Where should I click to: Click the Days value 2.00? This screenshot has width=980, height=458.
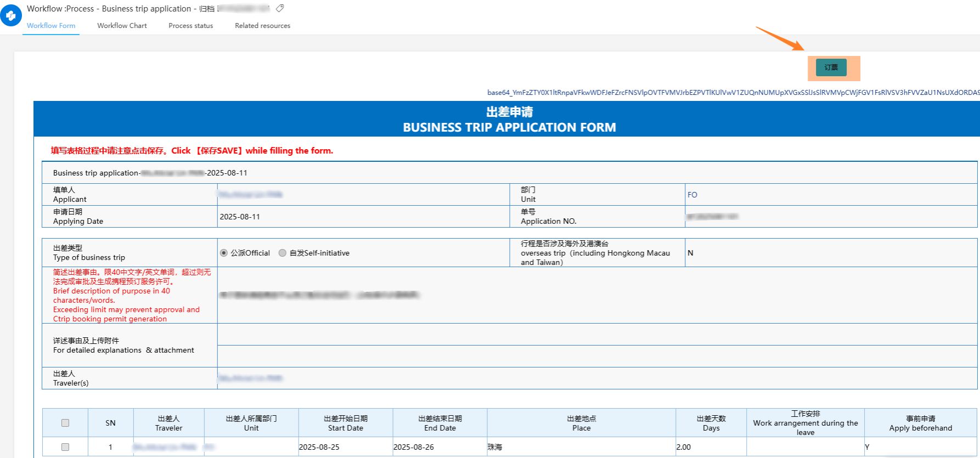tap(684, 447)
